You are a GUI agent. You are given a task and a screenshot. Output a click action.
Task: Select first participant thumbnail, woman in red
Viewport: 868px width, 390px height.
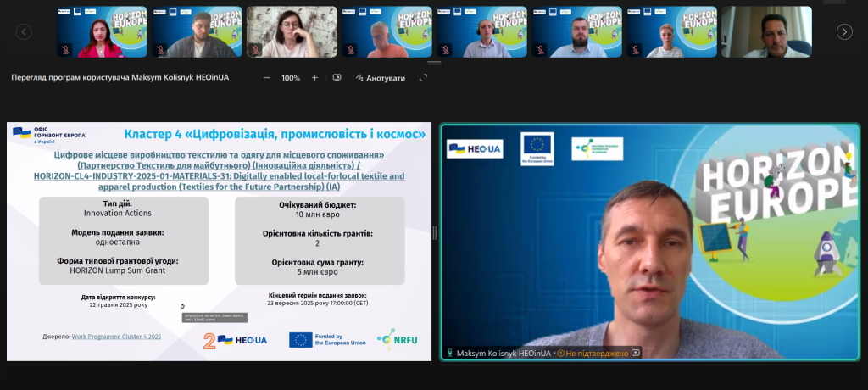(102, 32)
